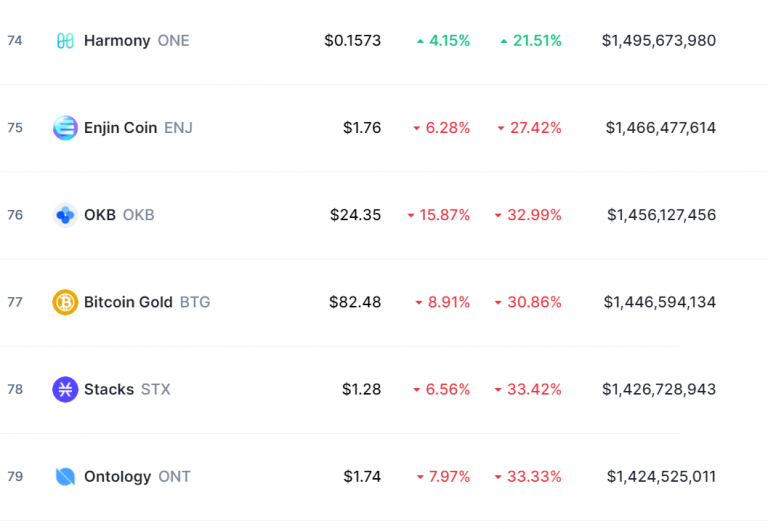Viewport: 768px width, 529px height.
Task: Click the Stacks coin logo icon
Action: coord(65,389)
